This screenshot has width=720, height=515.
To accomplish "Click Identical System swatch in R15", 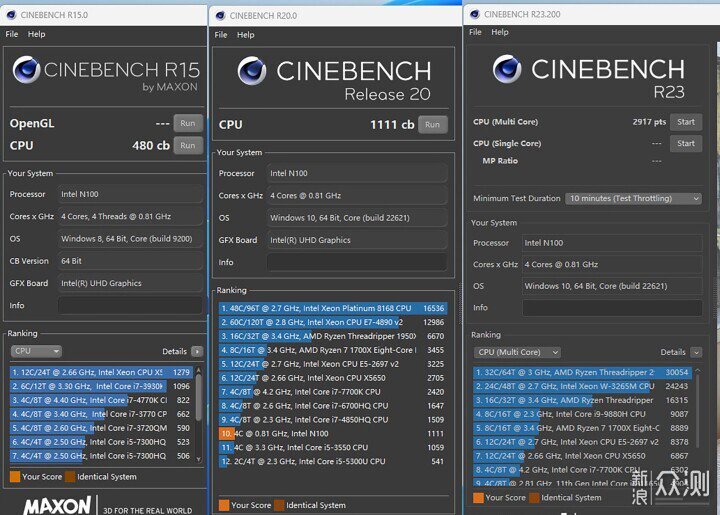I will pyautogui.click(x=70, y=476).
